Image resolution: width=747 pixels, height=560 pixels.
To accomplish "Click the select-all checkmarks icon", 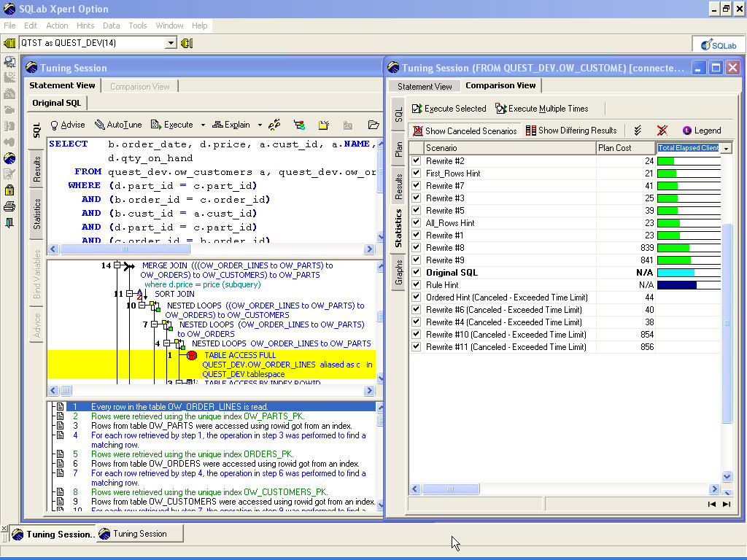I will (x=638, y=131).
